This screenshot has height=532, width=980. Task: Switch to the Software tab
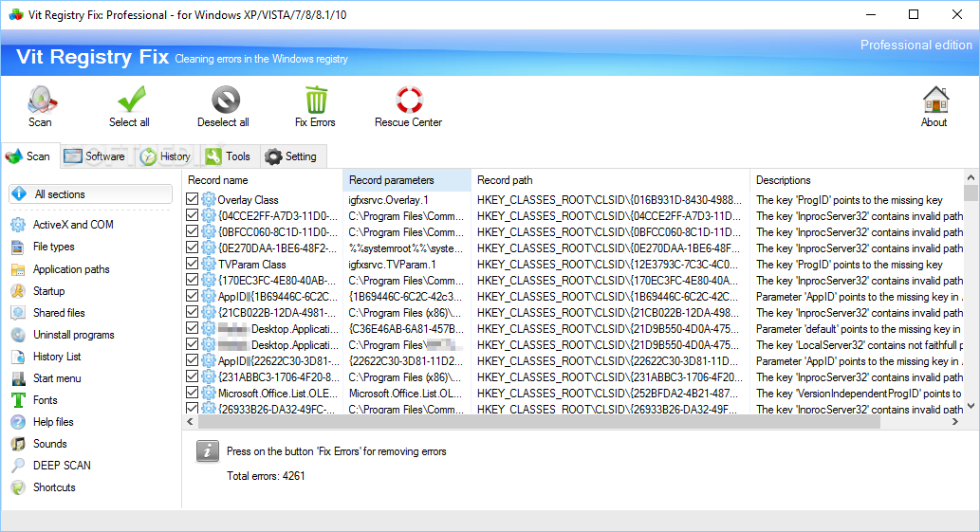94,156
